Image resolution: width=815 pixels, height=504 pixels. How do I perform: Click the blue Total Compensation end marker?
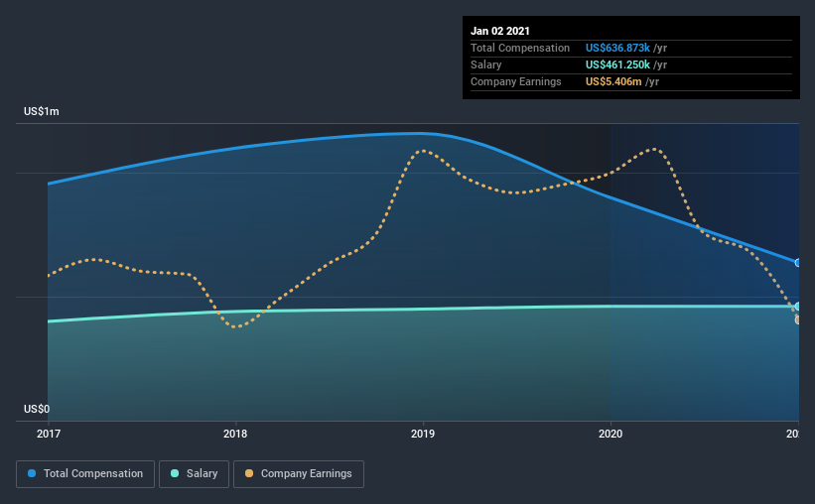click(x=798, y=263)
